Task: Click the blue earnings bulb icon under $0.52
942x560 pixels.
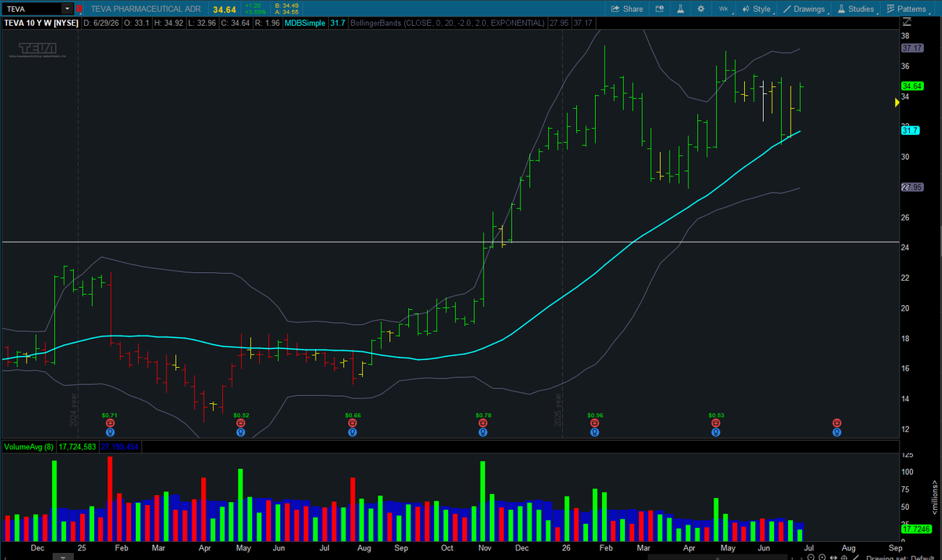Action: [x=241, y=431]
